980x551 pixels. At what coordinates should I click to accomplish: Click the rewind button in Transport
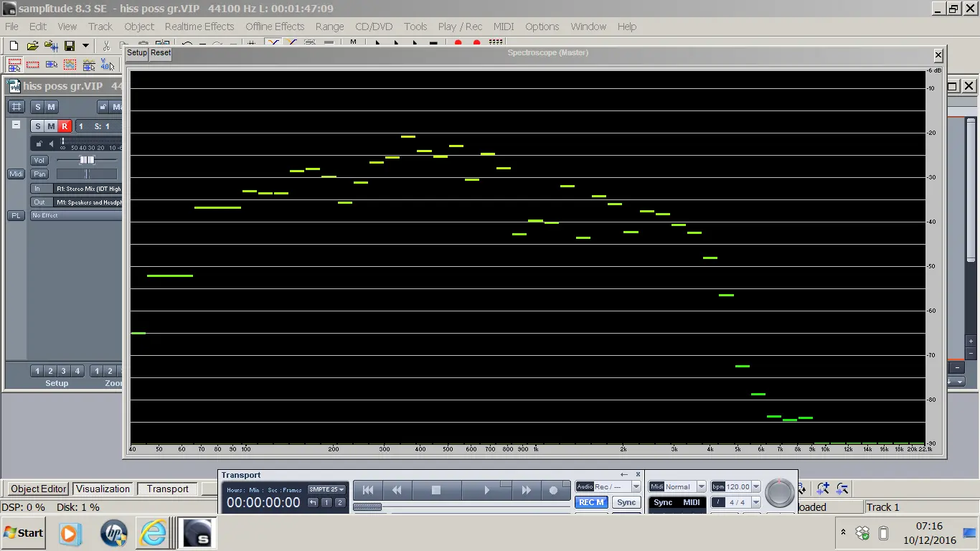point(396,490)
